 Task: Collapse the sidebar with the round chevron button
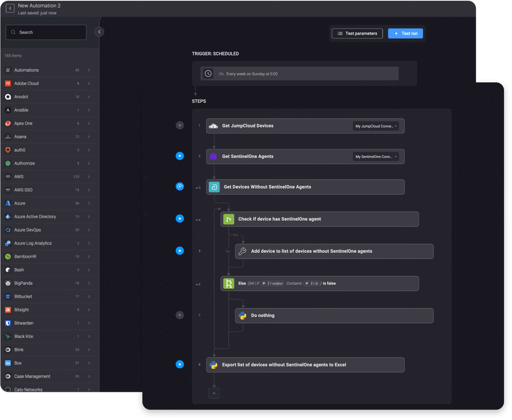click(x=99, y=32)
